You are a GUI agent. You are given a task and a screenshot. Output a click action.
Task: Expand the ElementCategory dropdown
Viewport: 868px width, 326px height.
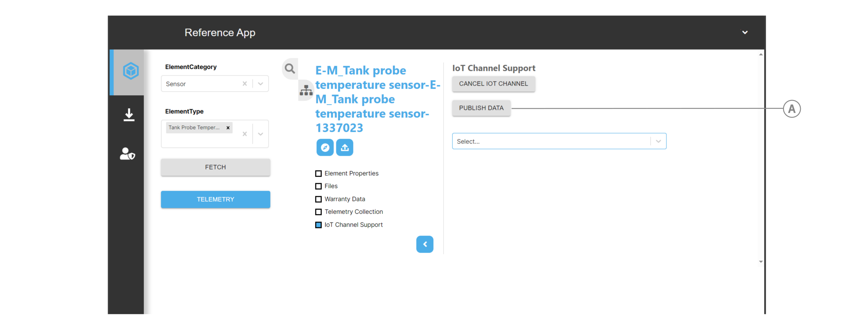(261, 84)
